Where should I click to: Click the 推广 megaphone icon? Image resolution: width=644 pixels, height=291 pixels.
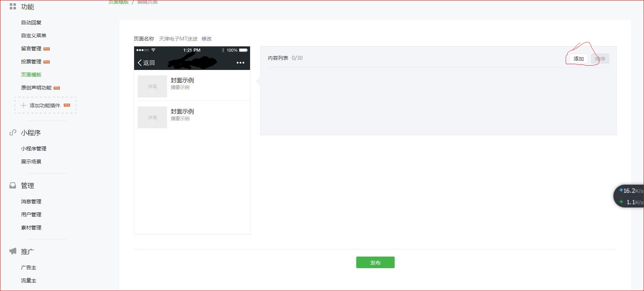click(13, 251)
